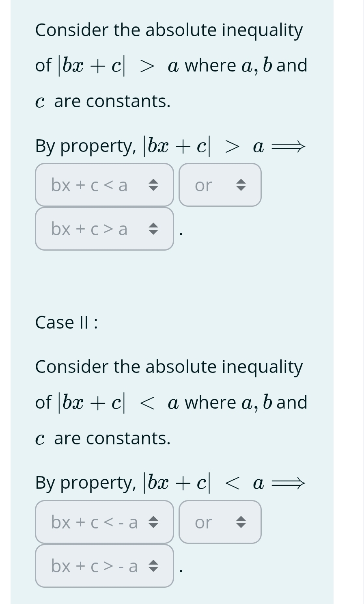The height and width of the screenshot is (604, 364).
Task: Click the sort-arrows icon beside first 'or' box
Action: click(x=241, y=185)
